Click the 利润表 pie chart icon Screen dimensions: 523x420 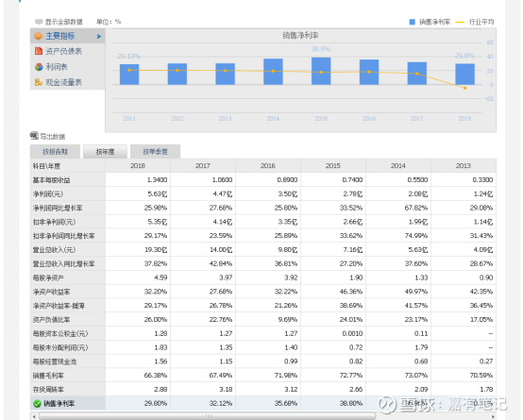click(x=39, y=67)
